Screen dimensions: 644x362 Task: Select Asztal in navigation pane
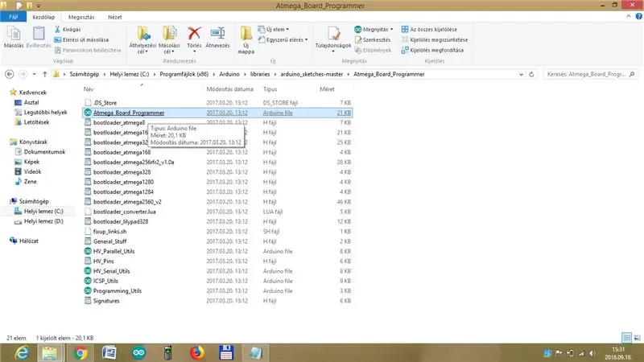tap(31, 102)
